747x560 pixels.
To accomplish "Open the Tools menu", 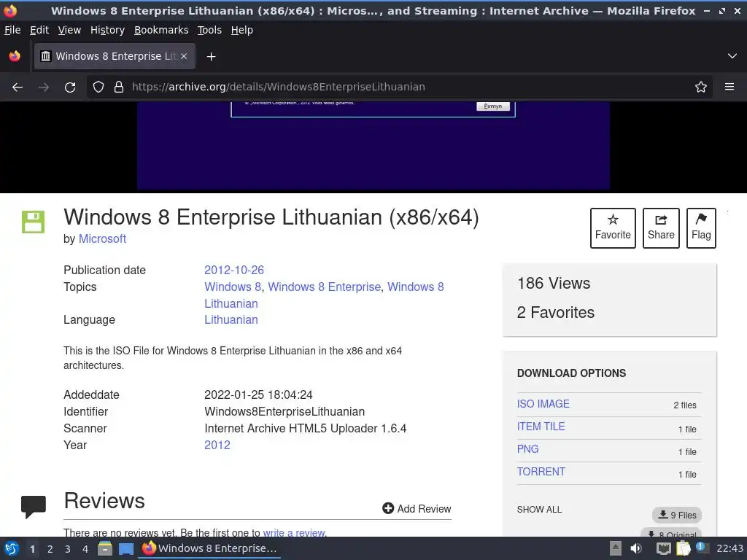I will click(209, 30).
